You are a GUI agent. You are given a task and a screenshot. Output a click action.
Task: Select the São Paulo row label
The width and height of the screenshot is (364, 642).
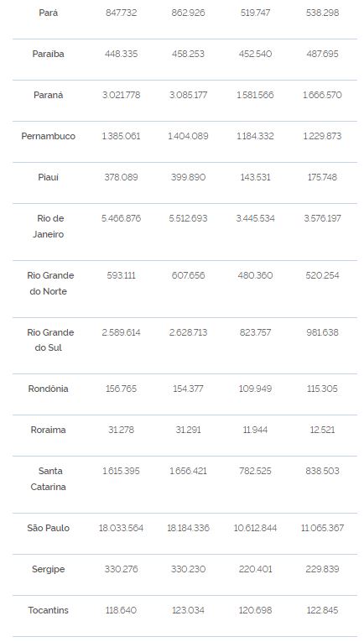click(x=49, y=528)
